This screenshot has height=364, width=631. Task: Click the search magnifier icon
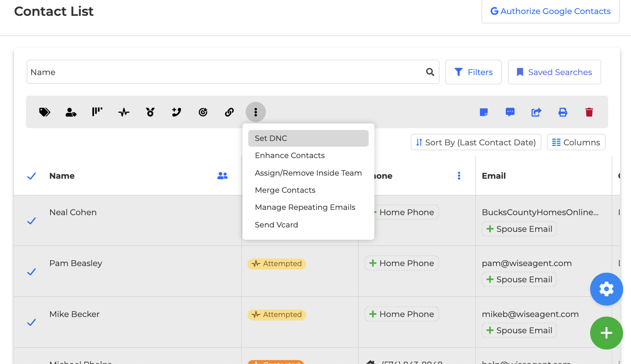tap(430, 72)
